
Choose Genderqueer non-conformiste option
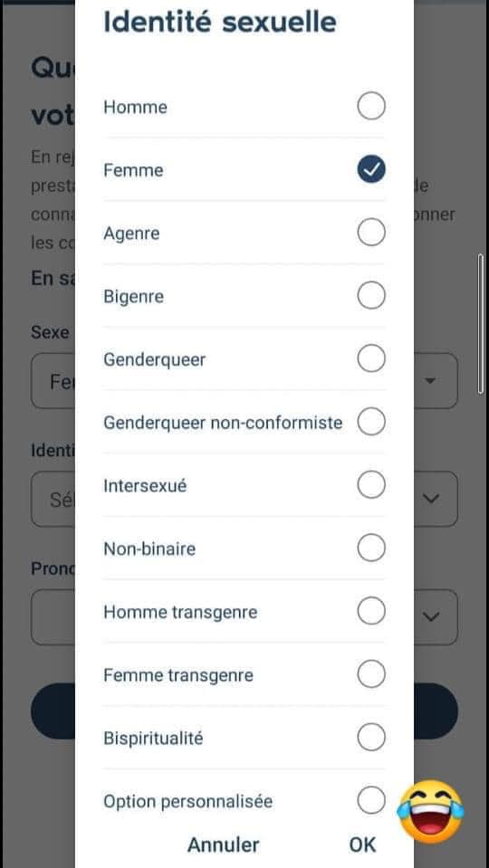coord(371,422)
